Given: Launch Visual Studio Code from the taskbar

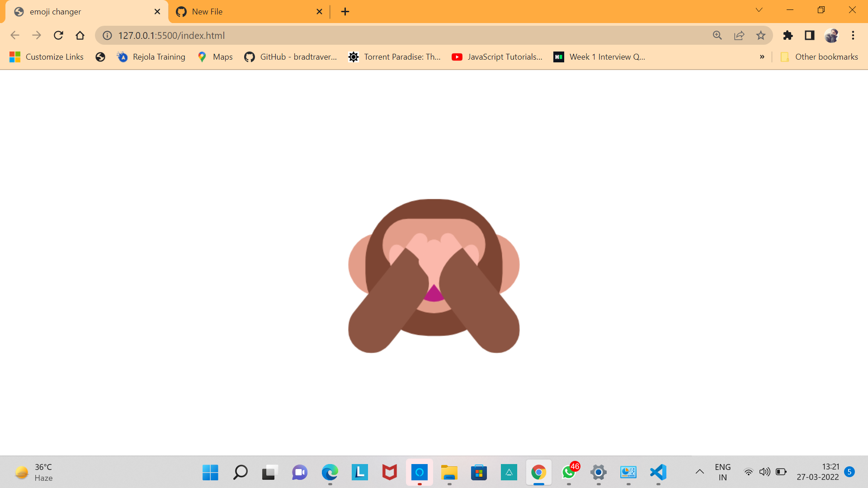Looking at the screenshot, I should coord(658,473).
